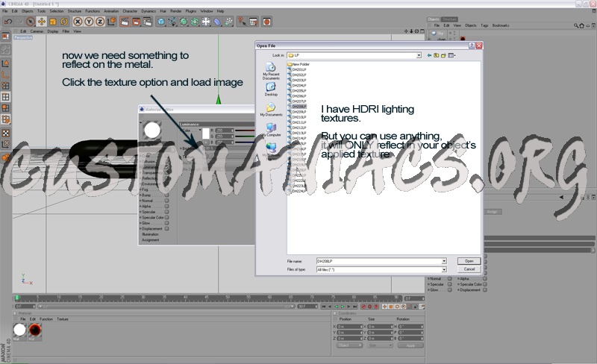Open the NURBS objects icon
The height and width of the screenshot is (364, 597).
pyautogui.click(x=184, y=22)
